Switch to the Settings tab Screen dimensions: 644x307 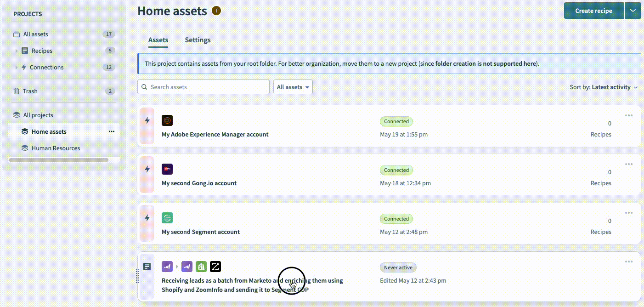pyautogui.click(x=198, y=40)
